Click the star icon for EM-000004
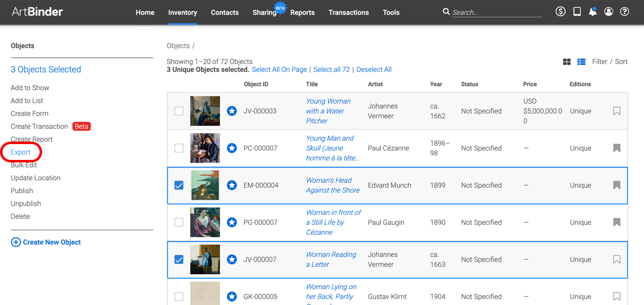Image resolution: width=644 pixels, height=305 pixels. (x=231, y=185)
